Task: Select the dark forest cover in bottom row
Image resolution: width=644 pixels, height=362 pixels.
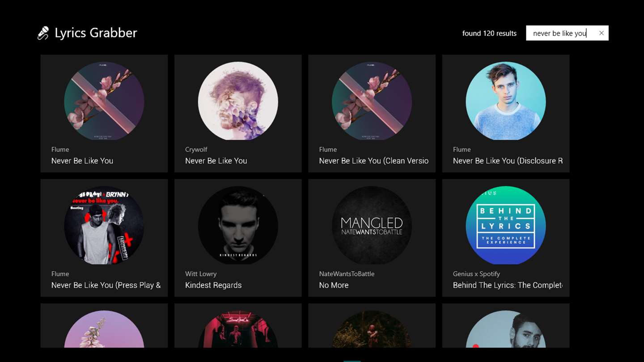Action: pyautogui.click(x=372, y=329)
